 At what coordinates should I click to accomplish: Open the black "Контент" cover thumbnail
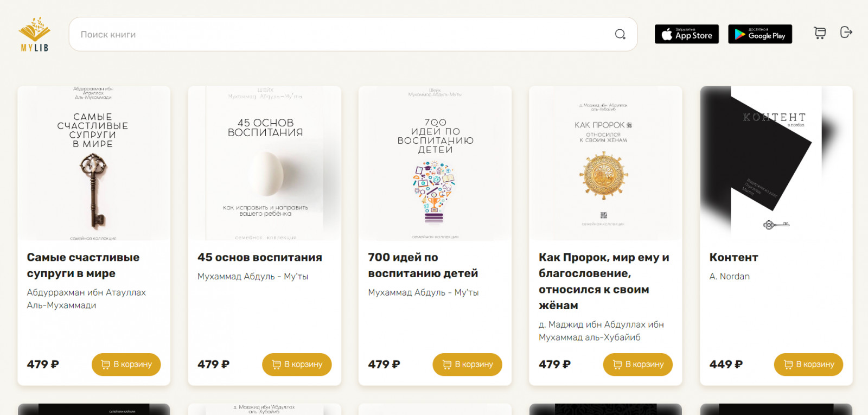click(776, 163)
